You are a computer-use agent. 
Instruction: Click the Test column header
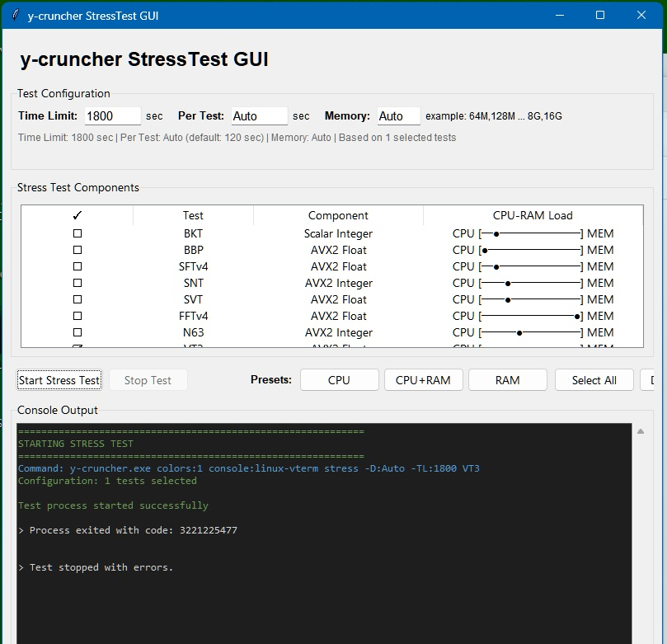point(193,215)
